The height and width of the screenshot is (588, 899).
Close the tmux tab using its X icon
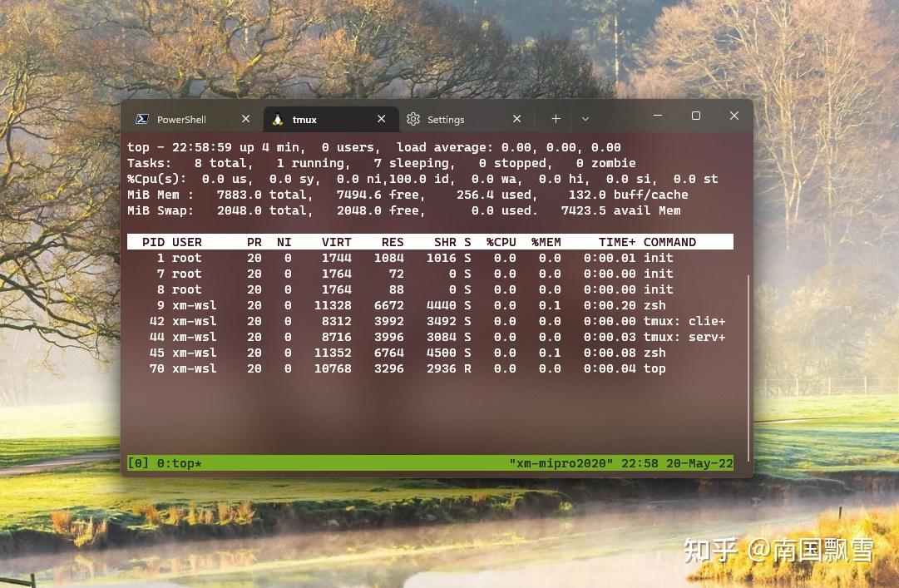[381, 119]
